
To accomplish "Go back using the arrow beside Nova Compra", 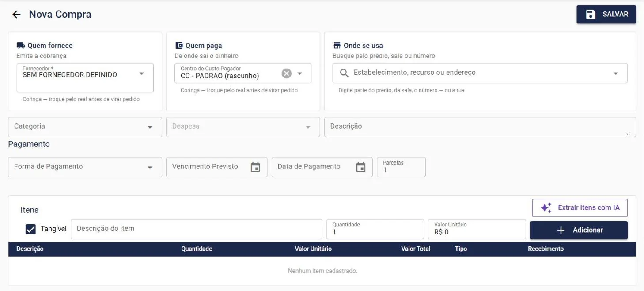I will tap(16, 15).
